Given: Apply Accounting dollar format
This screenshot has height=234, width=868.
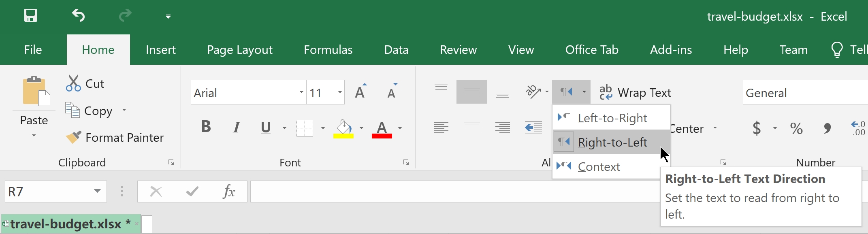Looking at the screenshot, I should [757, 128].
